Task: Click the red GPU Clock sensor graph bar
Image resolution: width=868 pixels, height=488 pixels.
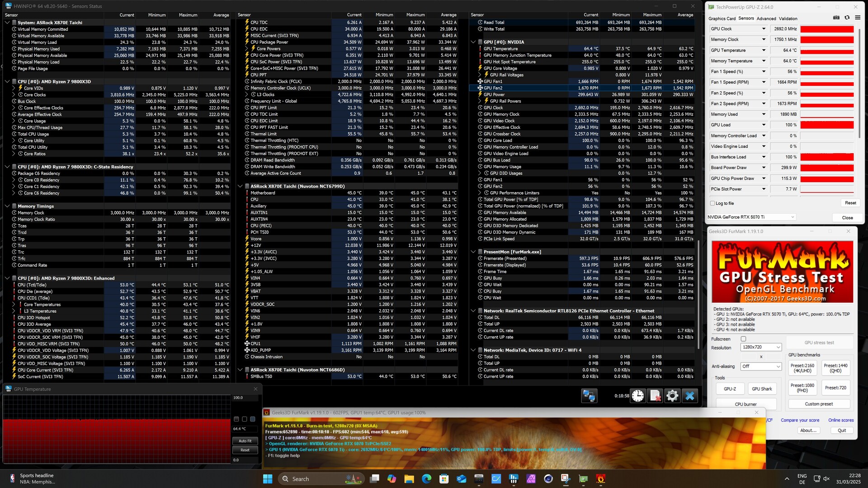Action: [x=827, y=29]
